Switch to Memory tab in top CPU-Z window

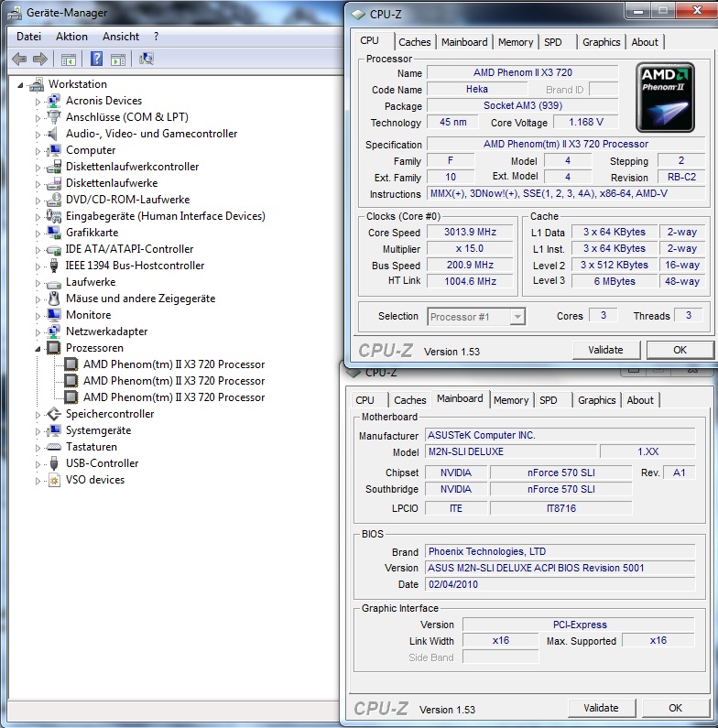click(516, 42)
